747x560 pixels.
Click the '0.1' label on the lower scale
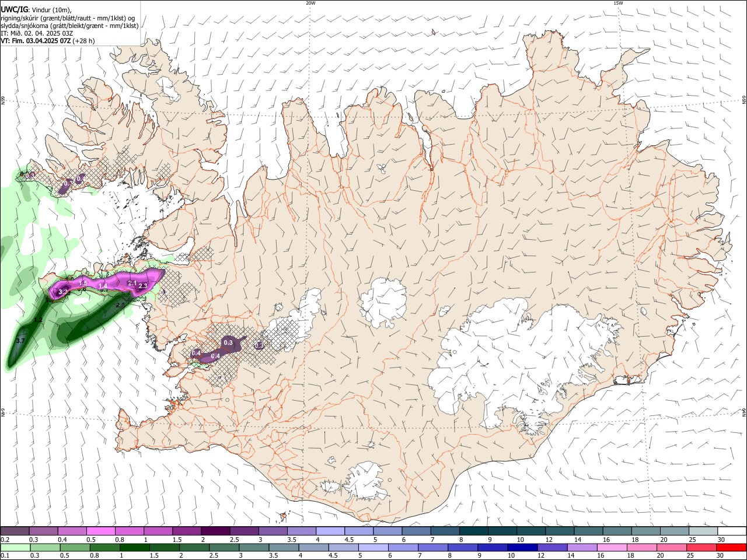pos(5,555)
